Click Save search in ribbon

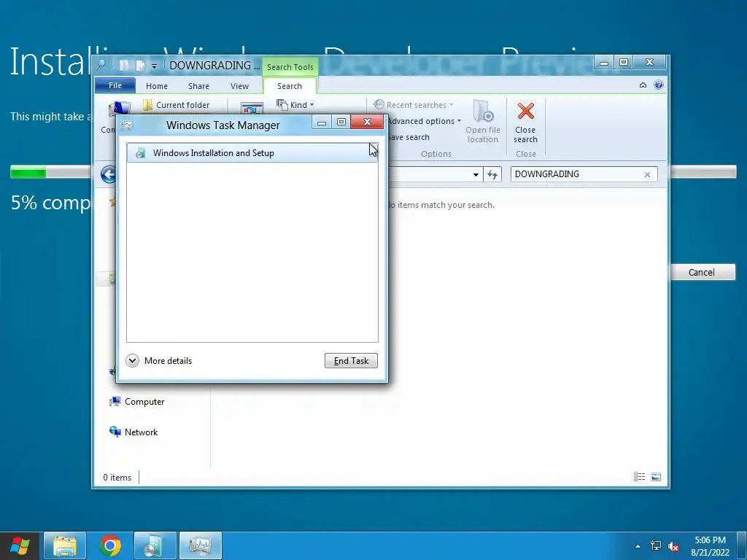coord(409,137)
